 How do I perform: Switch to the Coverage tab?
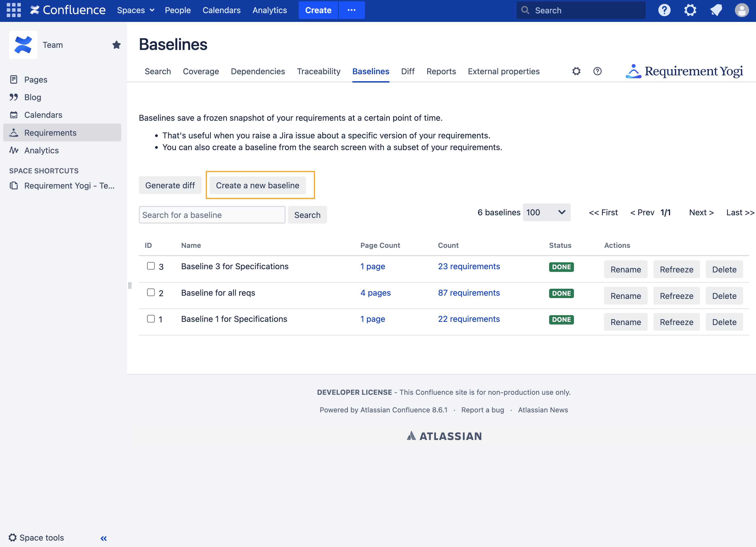click(201, 71)
